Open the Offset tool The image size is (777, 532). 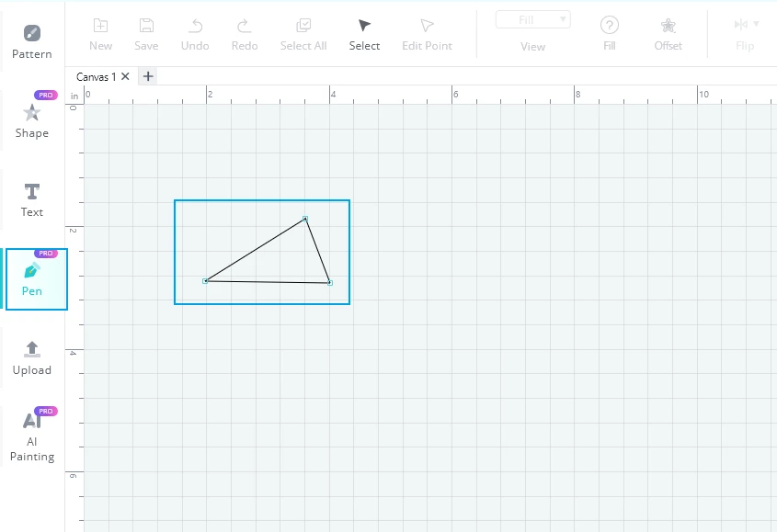(x=668, y=35)
